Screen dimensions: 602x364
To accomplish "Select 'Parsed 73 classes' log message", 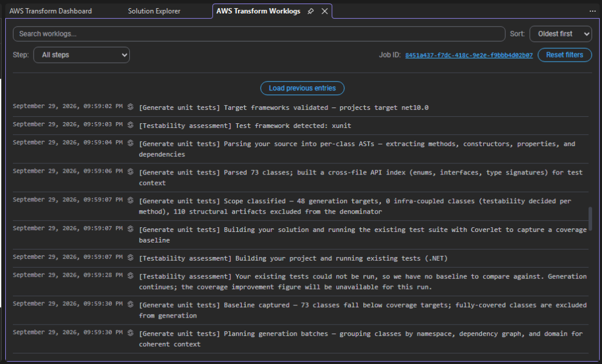I will tap(361, 177).
